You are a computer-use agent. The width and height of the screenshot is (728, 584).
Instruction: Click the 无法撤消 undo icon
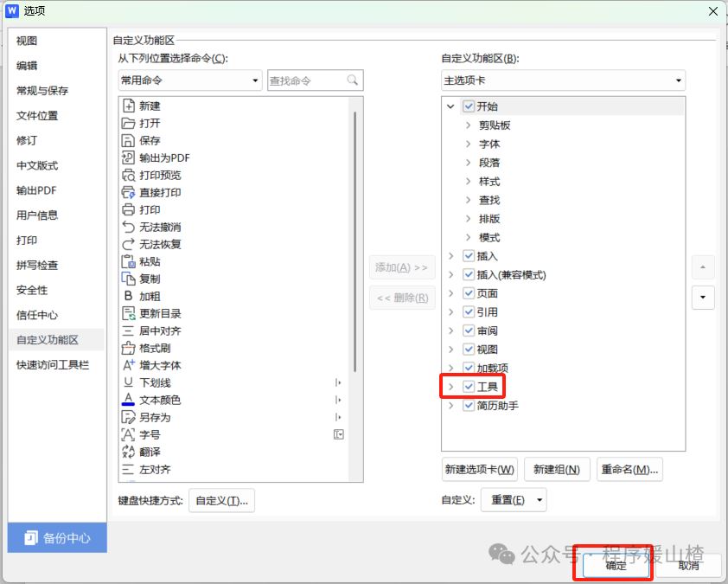coord(128,227)
